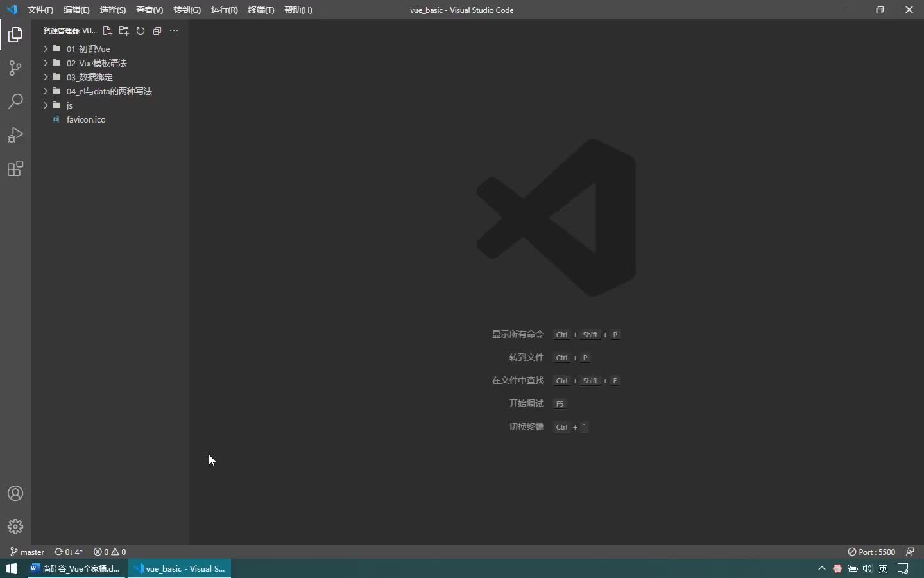Show hidden system tray icons
Image resolution: width=924 pixels, height=578 pixels.
click(x=822, y=568)
